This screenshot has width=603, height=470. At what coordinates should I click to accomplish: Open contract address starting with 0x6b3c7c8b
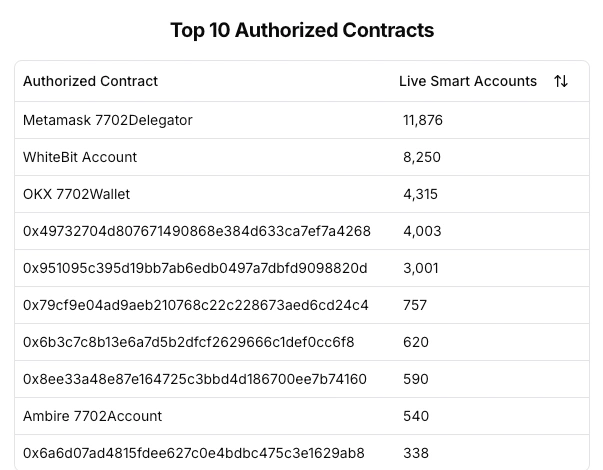(x=188, y=342)
